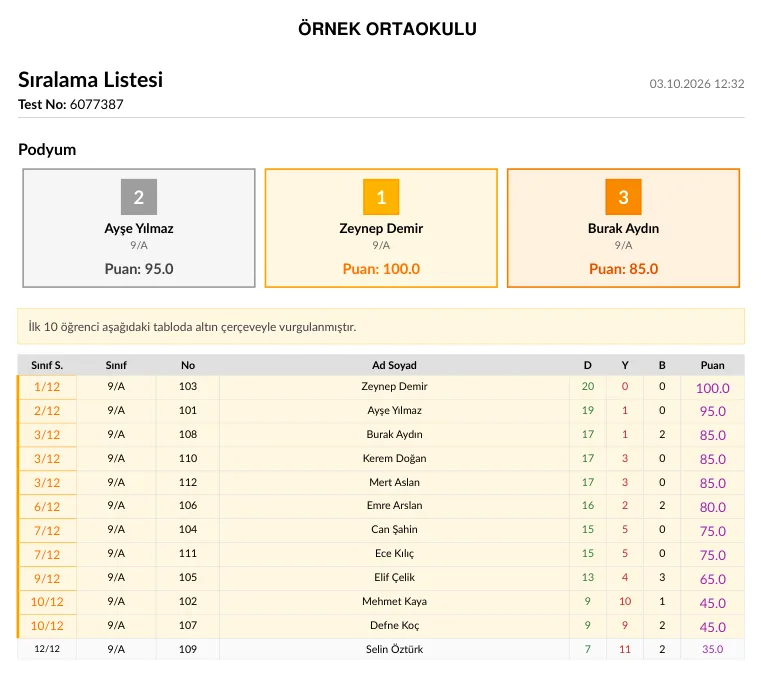Click the 'B' column header
This screenshot has width=761, height=676.
[662, 365]
